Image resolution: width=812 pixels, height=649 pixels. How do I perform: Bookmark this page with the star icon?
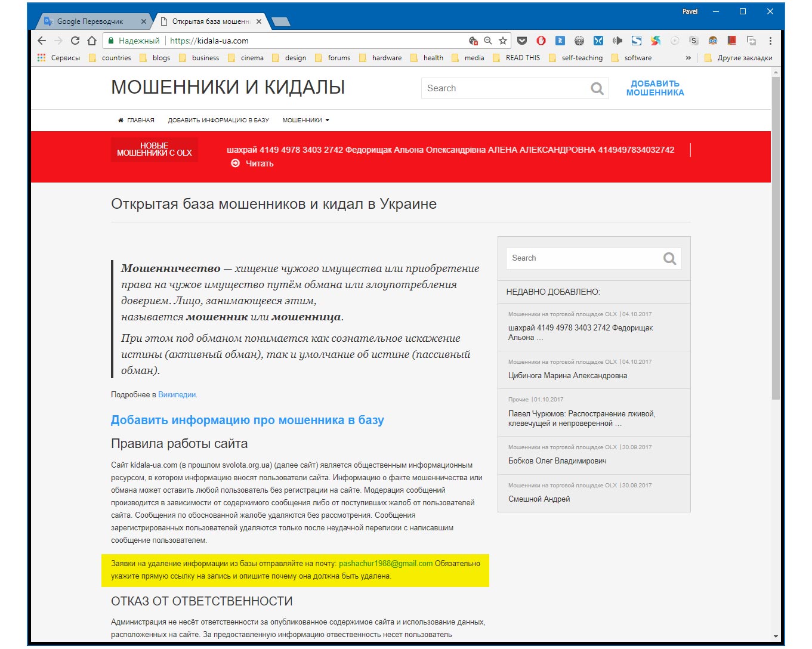coord(503,41)
